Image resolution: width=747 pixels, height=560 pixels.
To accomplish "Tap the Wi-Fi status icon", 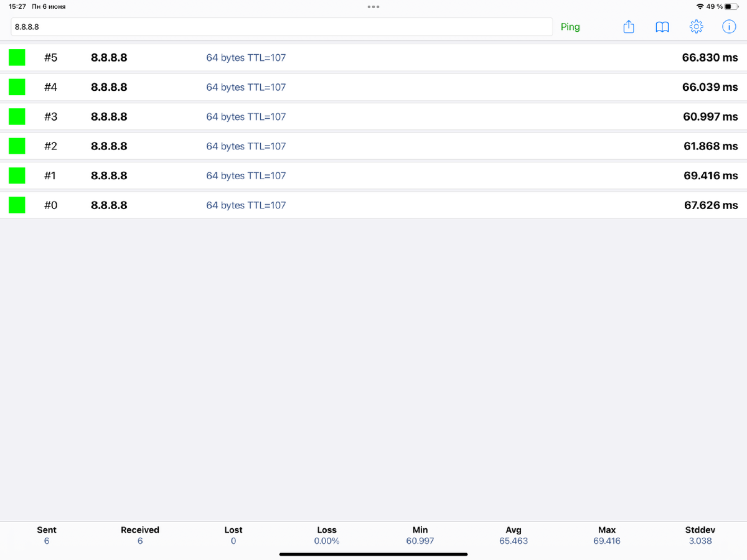I will click(700, 6).
